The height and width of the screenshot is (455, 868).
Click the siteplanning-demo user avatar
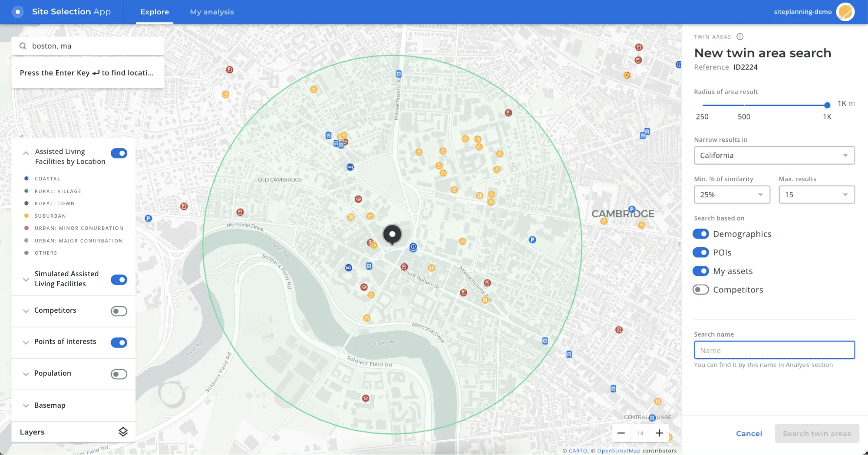click(845, 12)
